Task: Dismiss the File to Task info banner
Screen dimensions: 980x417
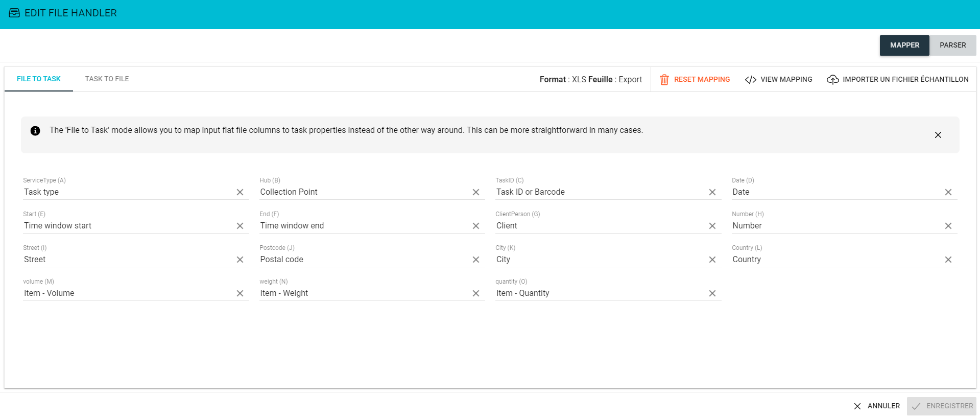Action: (x=938, y=135)
